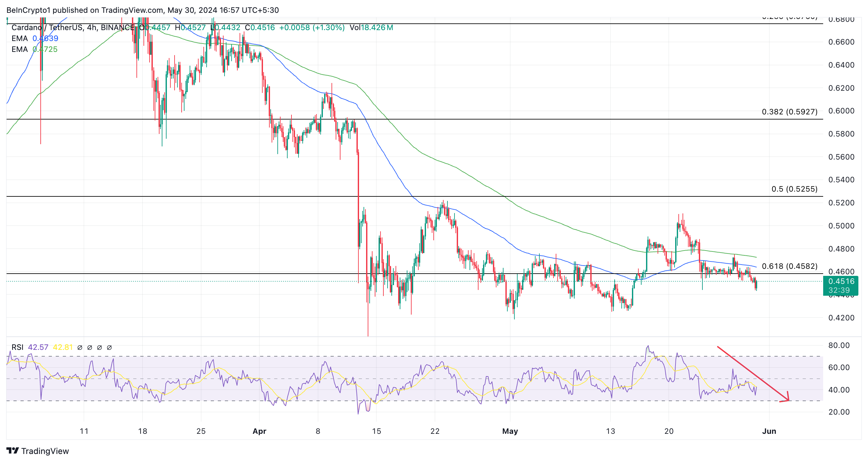Click the purple RSI value 42.57
Screen dimensions: 868x462
click(38, 347)
